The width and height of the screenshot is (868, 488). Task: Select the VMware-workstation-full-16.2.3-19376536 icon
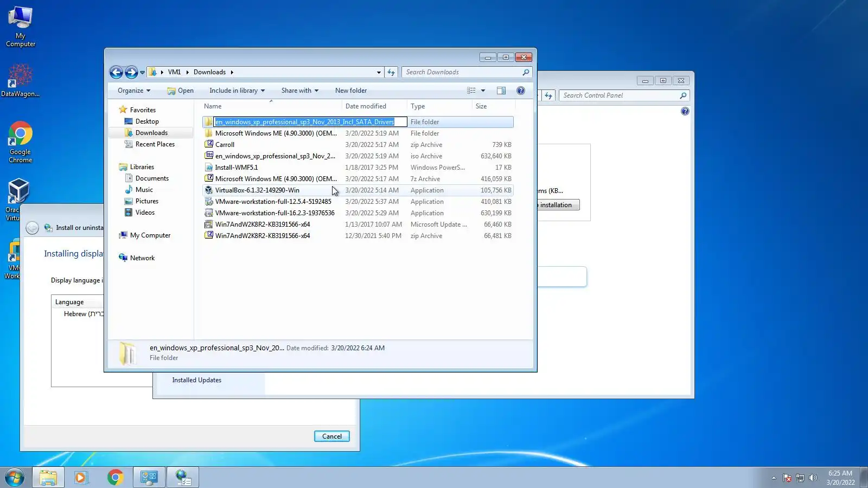209,213
